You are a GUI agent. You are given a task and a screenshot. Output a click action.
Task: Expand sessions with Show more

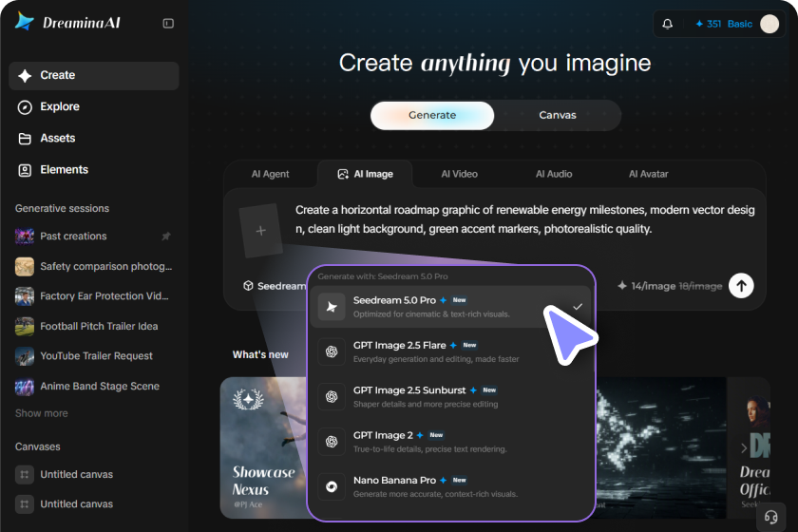tap(41, 413)
